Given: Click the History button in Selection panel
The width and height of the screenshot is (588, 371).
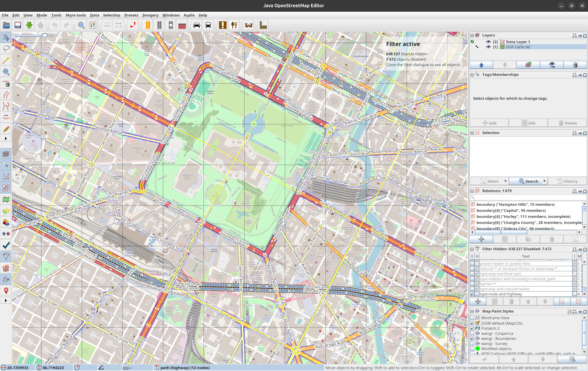Looking at the screenshot, I should click(x=567, y=181).
